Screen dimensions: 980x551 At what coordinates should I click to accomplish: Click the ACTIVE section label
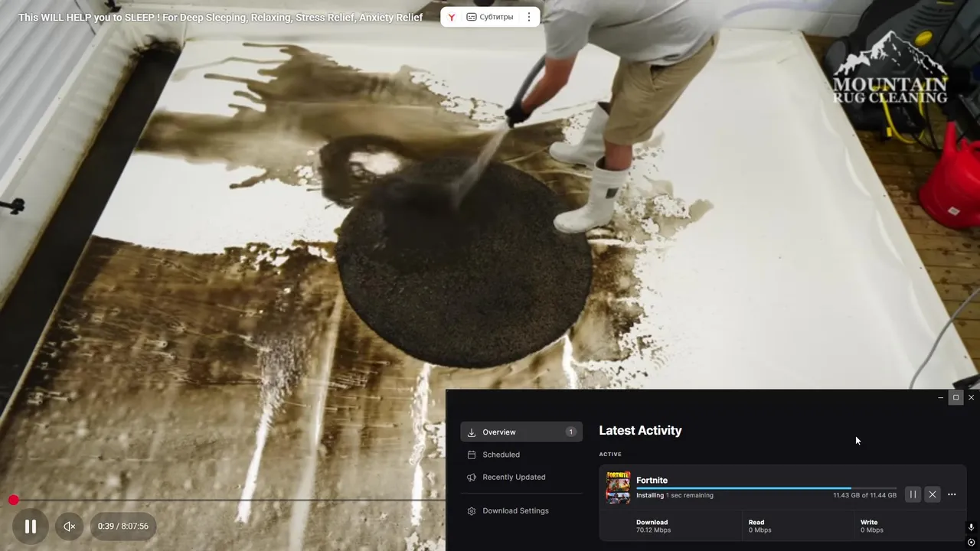click(610, 455)
